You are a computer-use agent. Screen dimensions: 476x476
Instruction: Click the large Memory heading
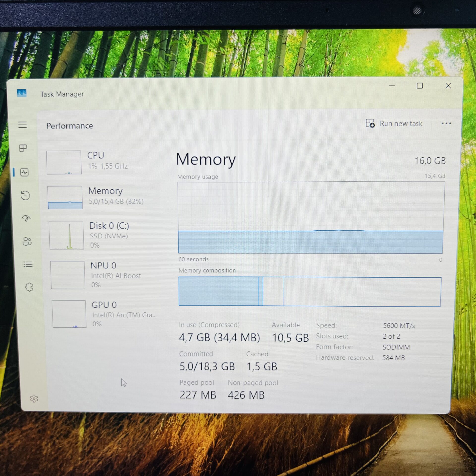[206, 160]
